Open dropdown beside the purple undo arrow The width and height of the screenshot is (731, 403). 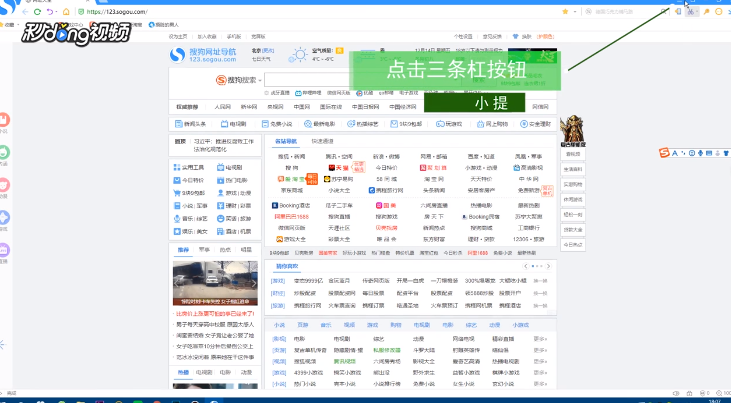[x=56, y=12]
